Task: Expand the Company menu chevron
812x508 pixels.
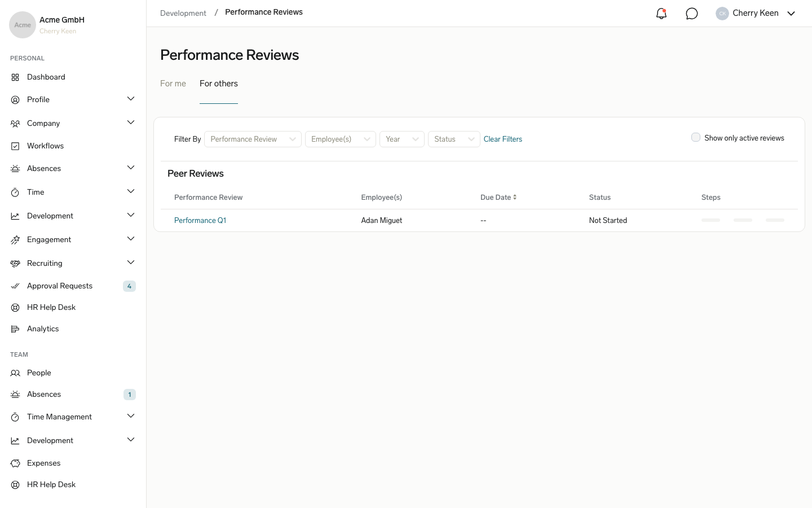Action: (x=131, y=122)
